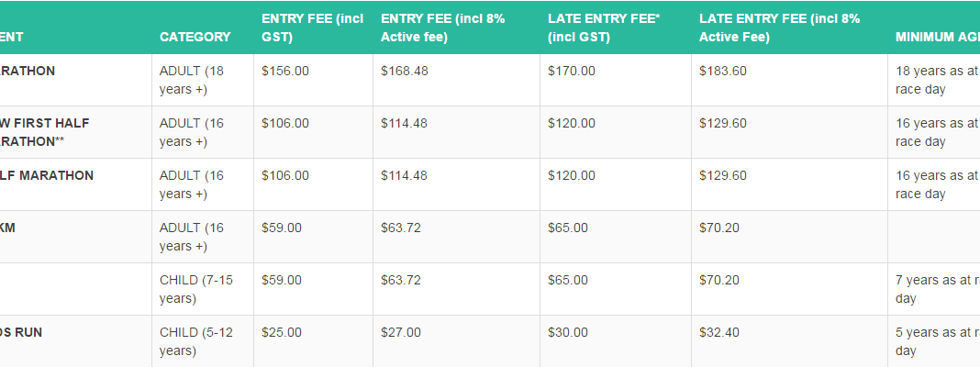
Task: Click the CATEGORY column header
Action: [x=195, y=37]
